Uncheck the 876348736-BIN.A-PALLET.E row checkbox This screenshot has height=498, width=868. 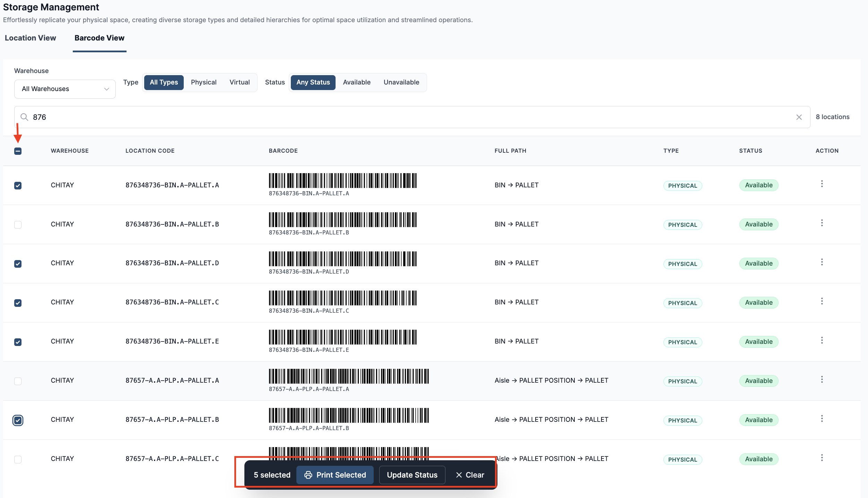click(18, 342)
